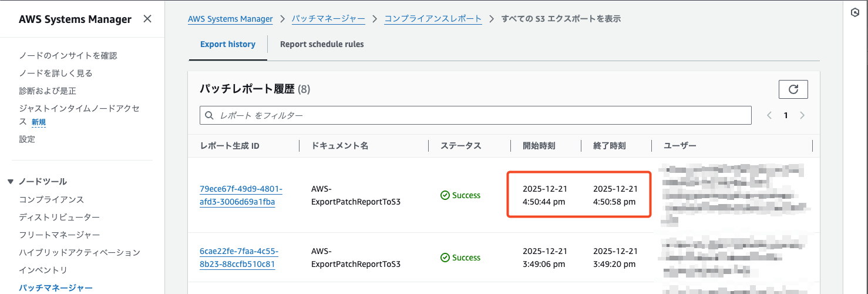Go to next page of report history
This screenshot has width=868, height=294.
click(802, 115)
